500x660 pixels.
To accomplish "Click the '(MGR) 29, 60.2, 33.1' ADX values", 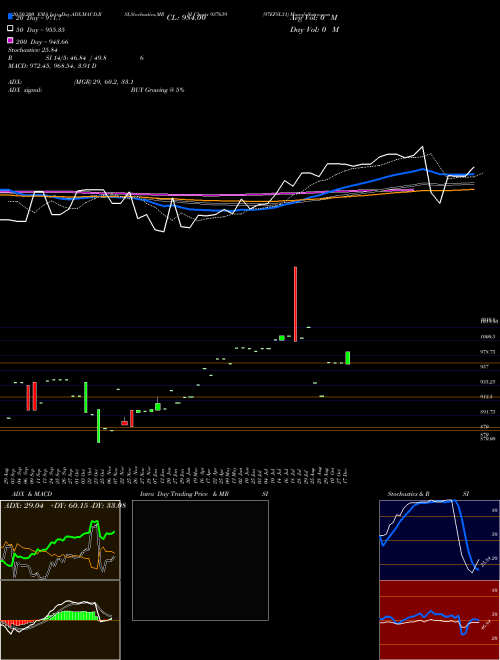I will (104, 82).
